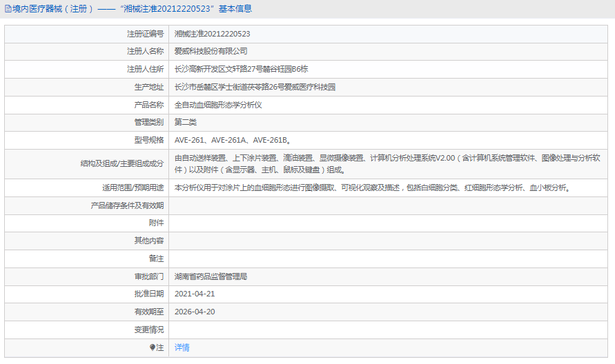Screen dimensions: 615x364
Task: Click registration number value 湘械注准20212220523 in table
Action: [212, 34]
